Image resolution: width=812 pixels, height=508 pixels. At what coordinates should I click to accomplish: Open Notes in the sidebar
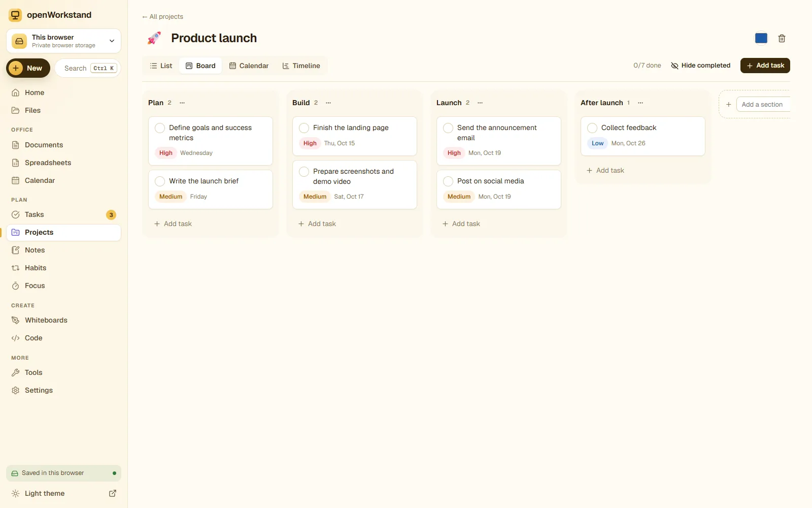click(x=63, y=250)
